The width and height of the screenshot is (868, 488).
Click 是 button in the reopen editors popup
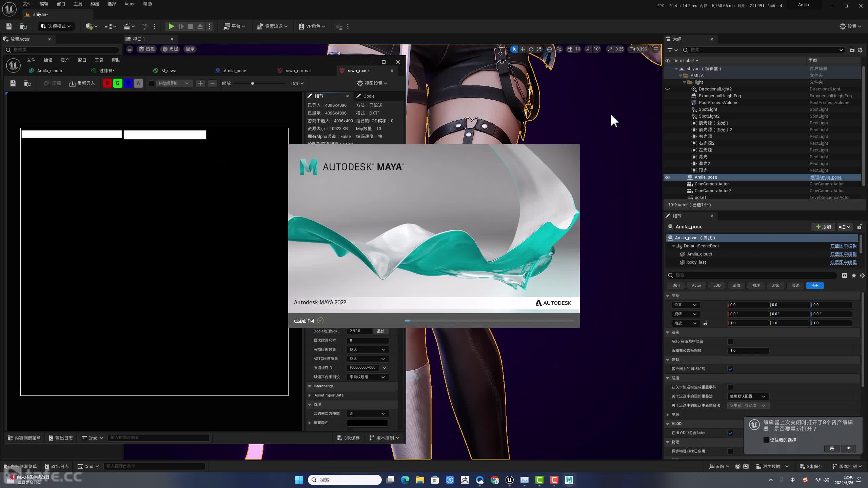pyautogui.click(x=832, y=449)
